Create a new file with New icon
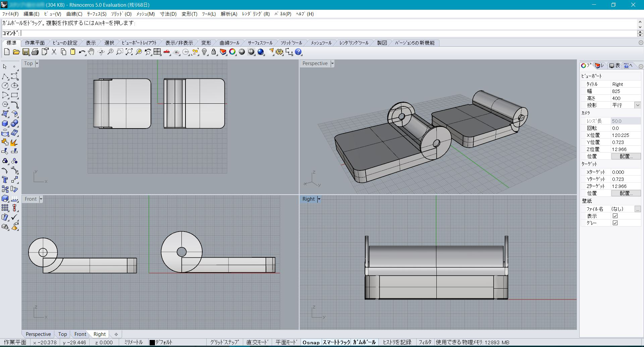 7,52
